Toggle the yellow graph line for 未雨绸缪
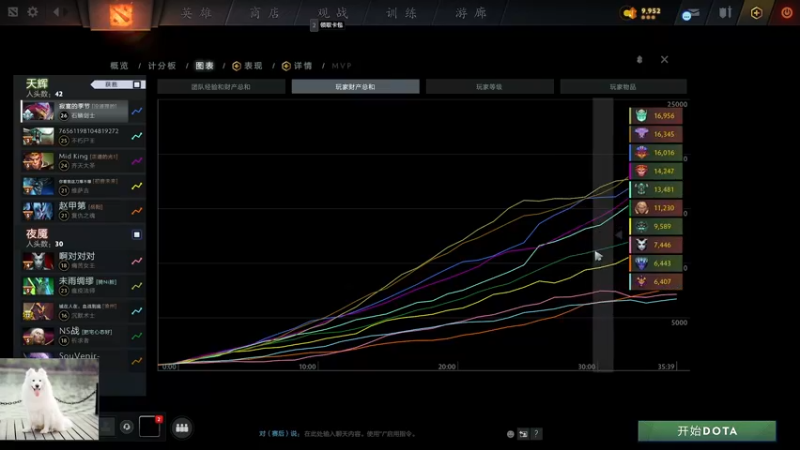This screenshot has height=450, width=800. 137,286
